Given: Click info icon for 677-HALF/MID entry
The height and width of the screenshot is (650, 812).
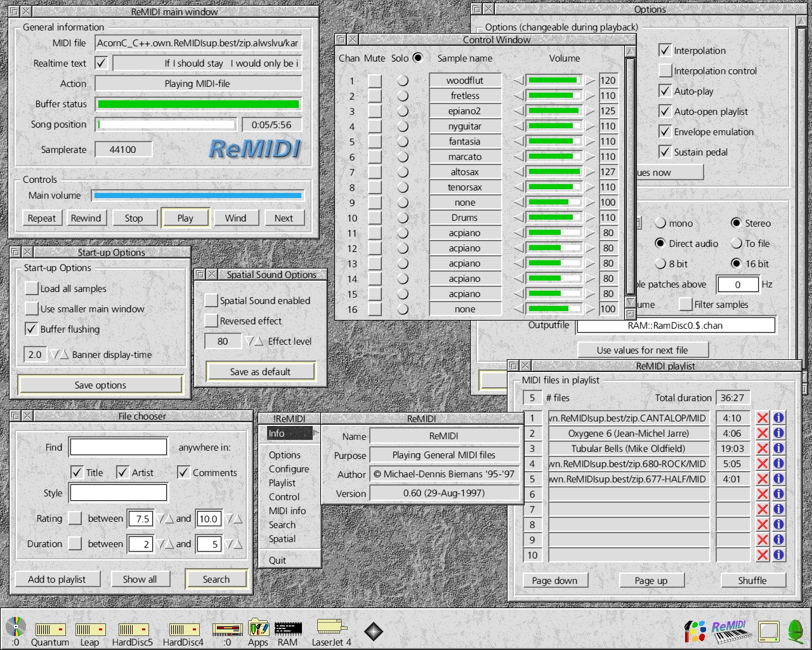Looking at the screenshot, I should [x=778, y=479].
